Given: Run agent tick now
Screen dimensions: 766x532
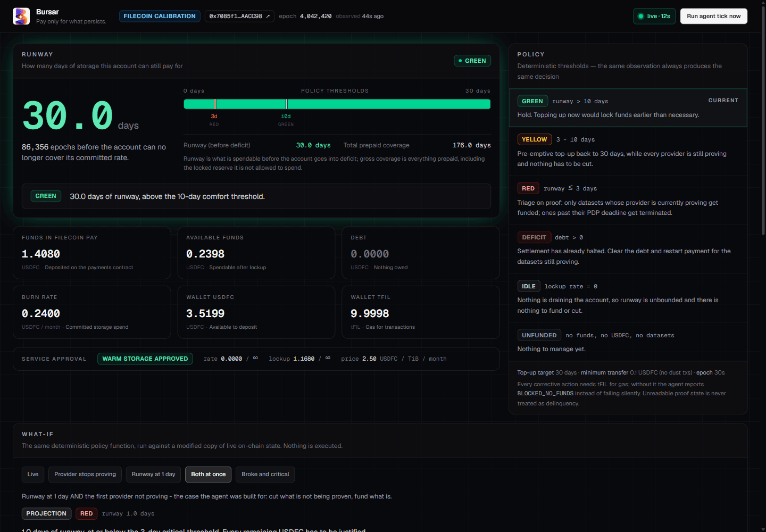Looking at the screenshot, I should [713, 16].
